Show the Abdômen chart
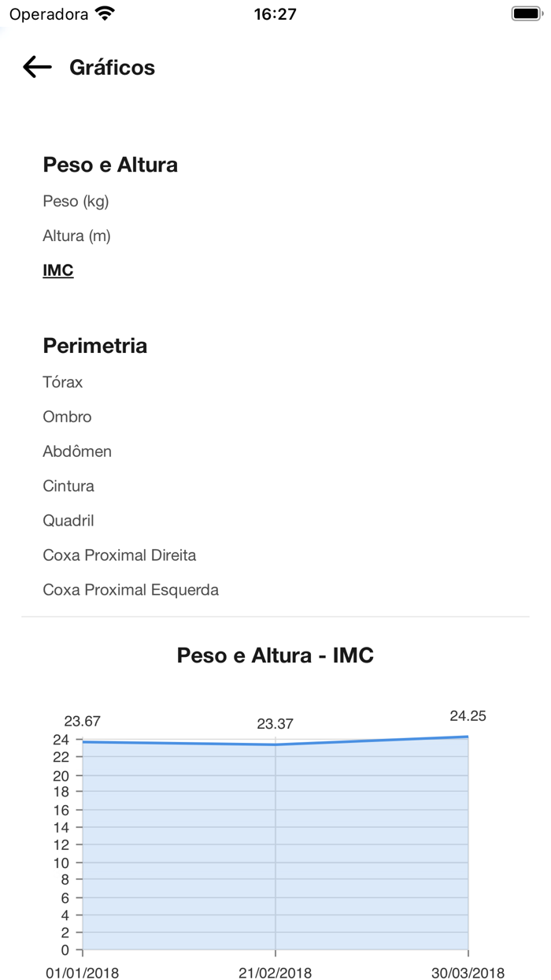 (77, 451)
